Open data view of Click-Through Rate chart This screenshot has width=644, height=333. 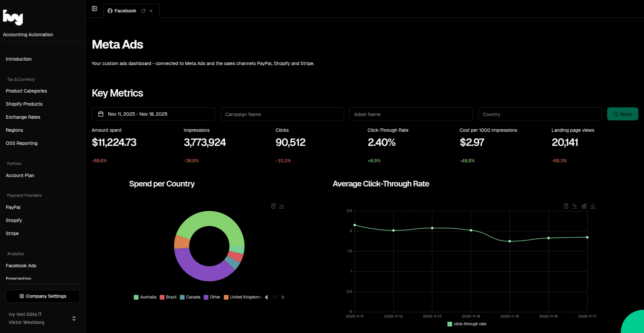566,206
